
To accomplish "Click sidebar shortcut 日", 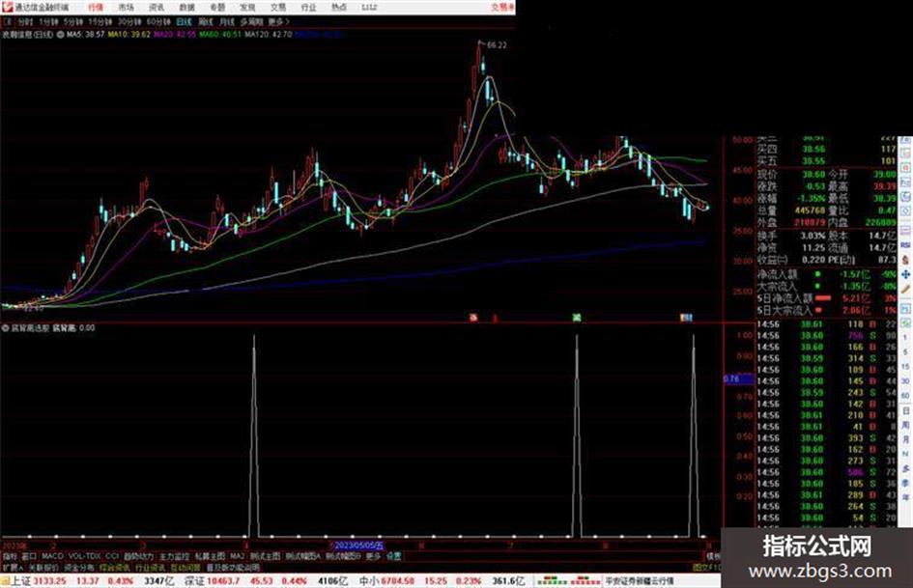I will (905, 410).
